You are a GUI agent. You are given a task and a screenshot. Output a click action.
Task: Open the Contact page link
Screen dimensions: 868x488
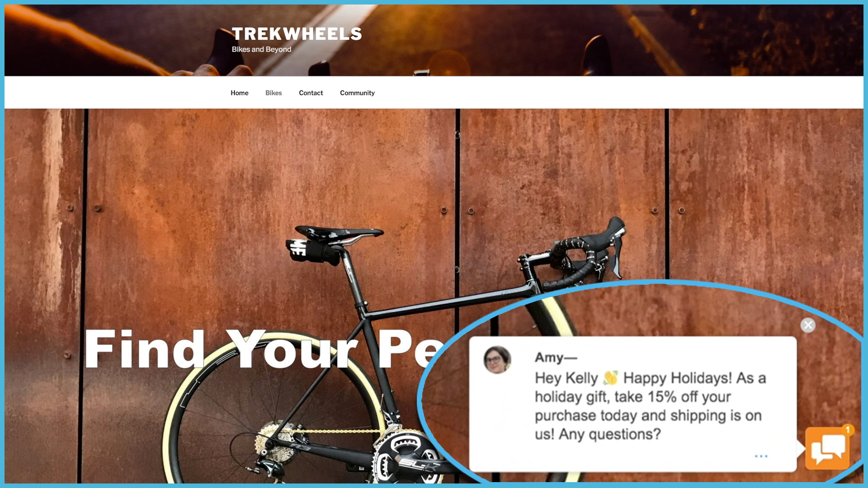pyautogui.click(x=311, y=93)
